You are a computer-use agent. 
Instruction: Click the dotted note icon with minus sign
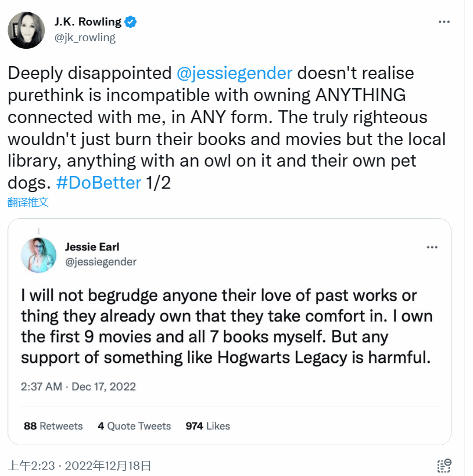pyautogui.click(x=445, y=465)
